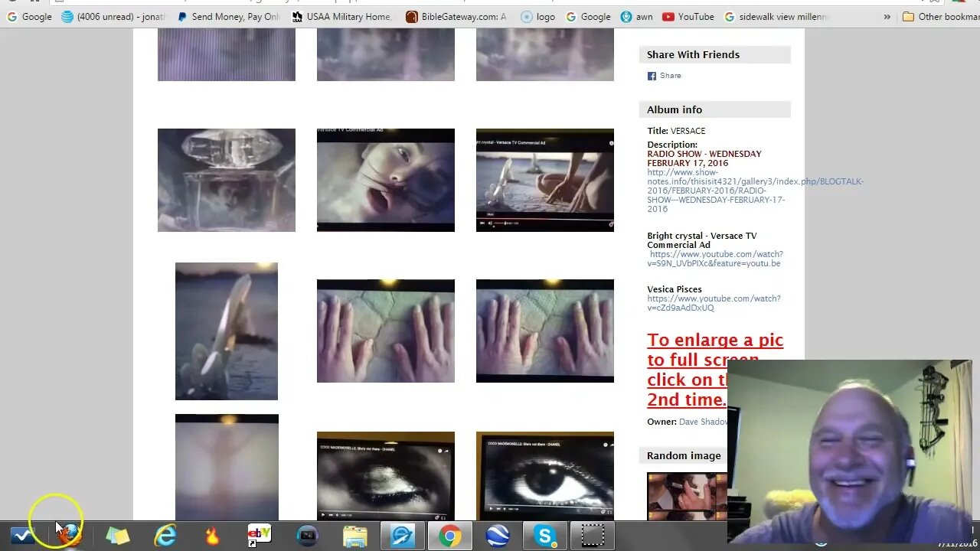Image resolution: width=980 pixels, height=551 pixels.
Task: Open the eBay shortcut in the taskbar
Action: coord(260,535)
